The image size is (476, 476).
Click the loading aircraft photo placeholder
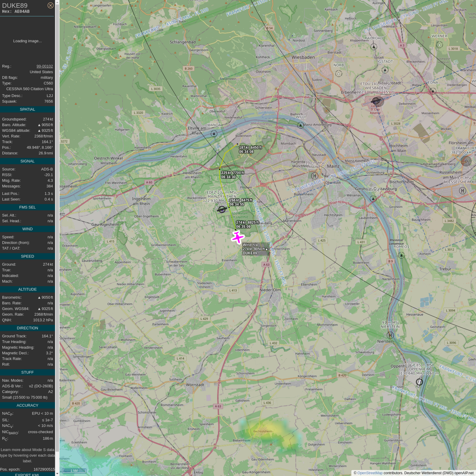point(27,41)
